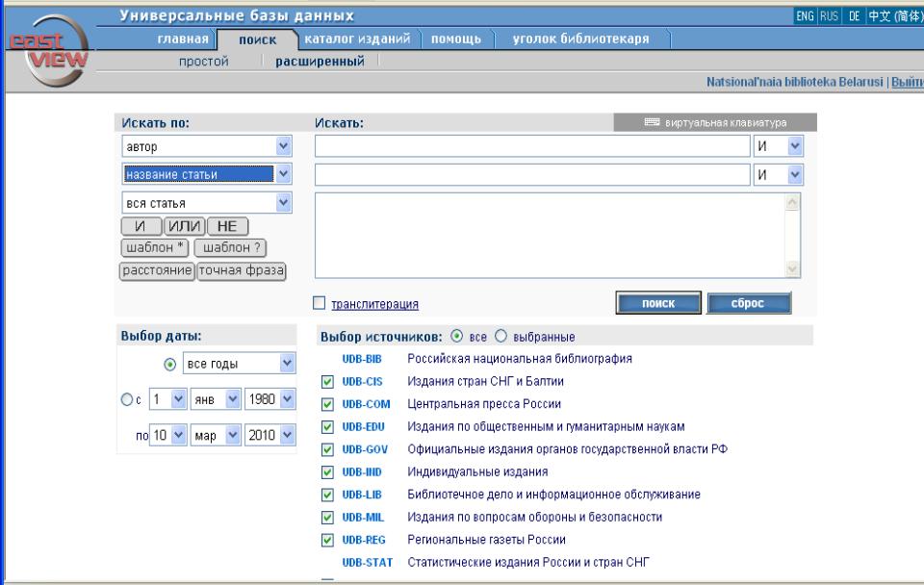Uncheck the UDB-IND checkbox

coord(327,471)
